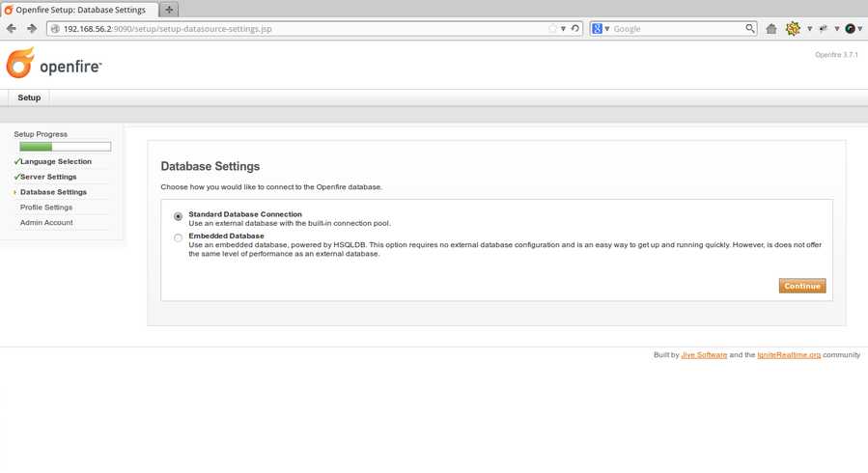Click the site identity globe icon
The height and width of the screenshot is (473, 868).
(x=55, y=29)
